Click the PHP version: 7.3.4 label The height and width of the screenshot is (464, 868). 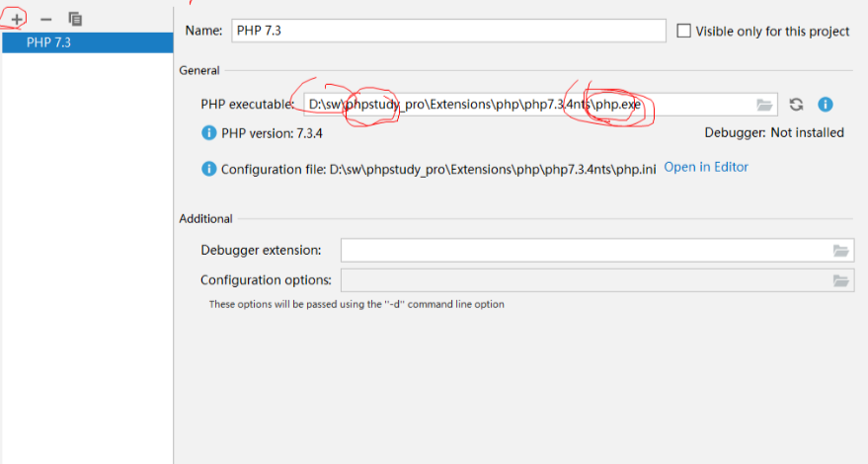click(258, 133)
